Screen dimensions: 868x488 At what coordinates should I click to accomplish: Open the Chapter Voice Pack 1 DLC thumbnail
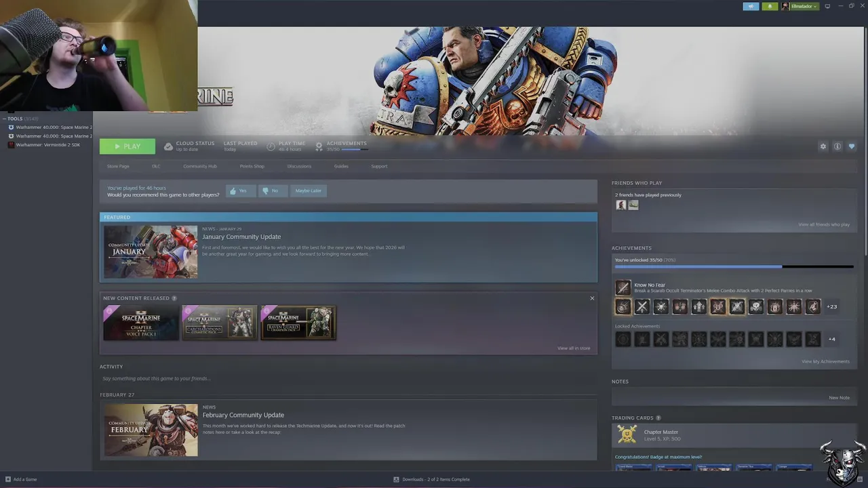(x=140, y=323)
